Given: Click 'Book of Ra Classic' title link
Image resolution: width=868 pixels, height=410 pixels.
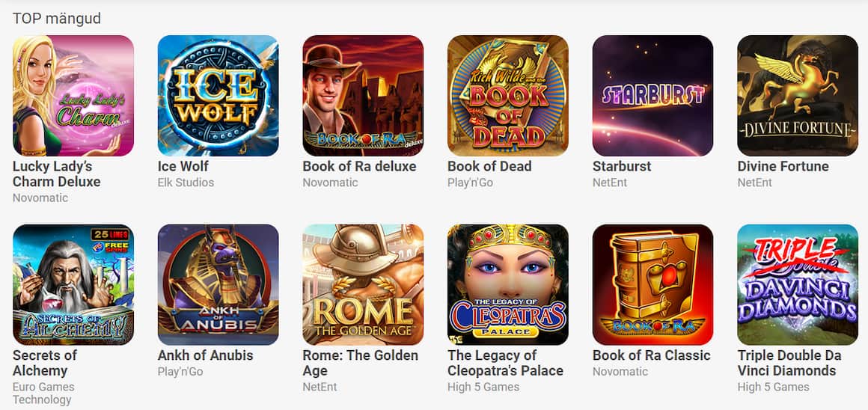Looking at the screenshot, I should [652, 355].
